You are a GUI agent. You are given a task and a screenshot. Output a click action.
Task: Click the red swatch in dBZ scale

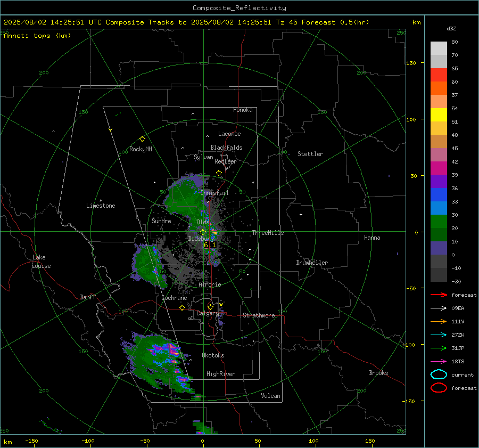[439, 75]
